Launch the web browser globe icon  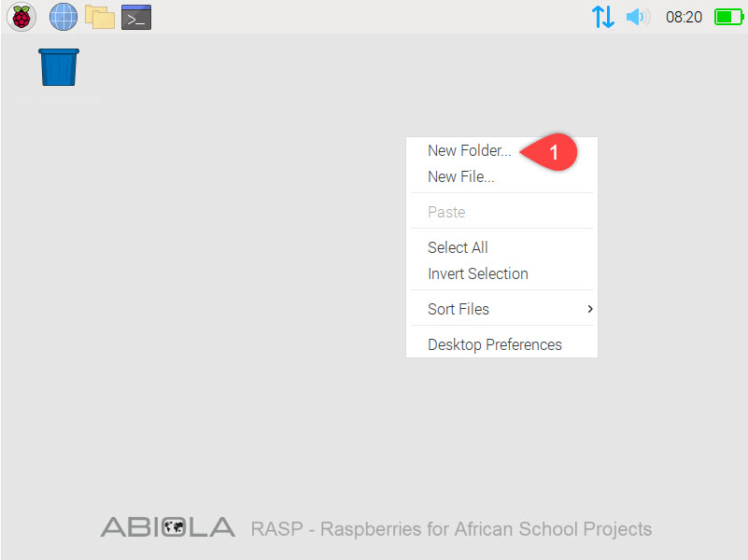[64, 17]
